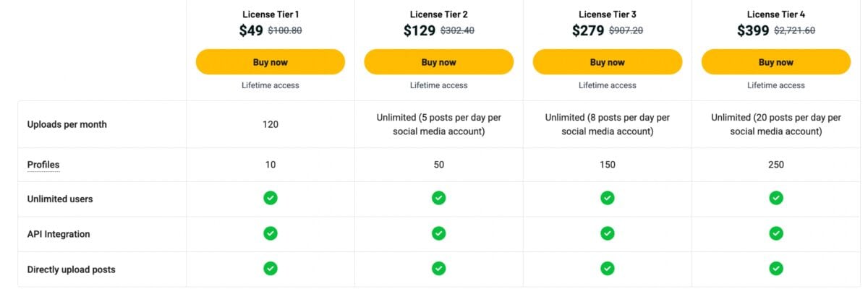Click Tier 4 Unlimited users green checkmark
Screen dimensions: 868x294
(776, 198)
